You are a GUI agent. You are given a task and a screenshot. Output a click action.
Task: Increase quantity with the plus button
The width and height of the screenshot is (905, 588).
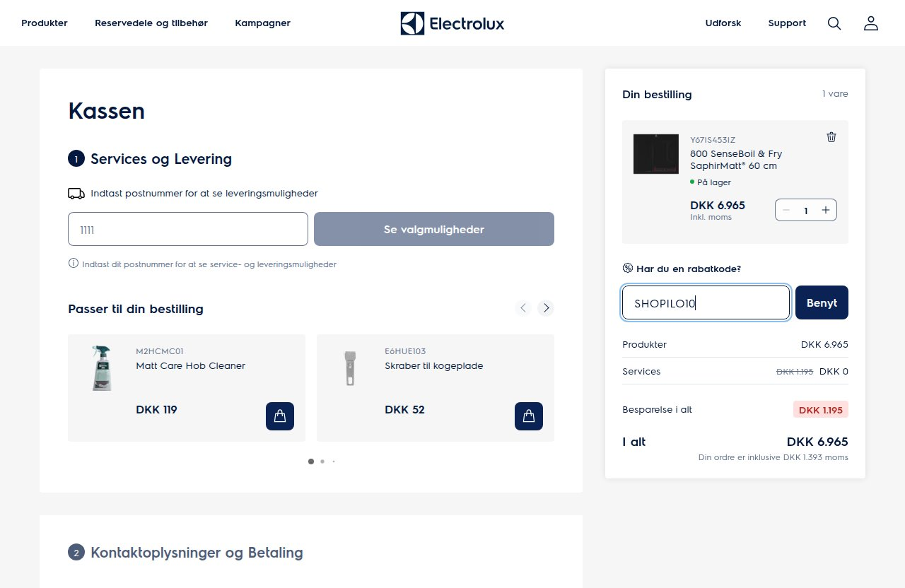coord(825,211)
